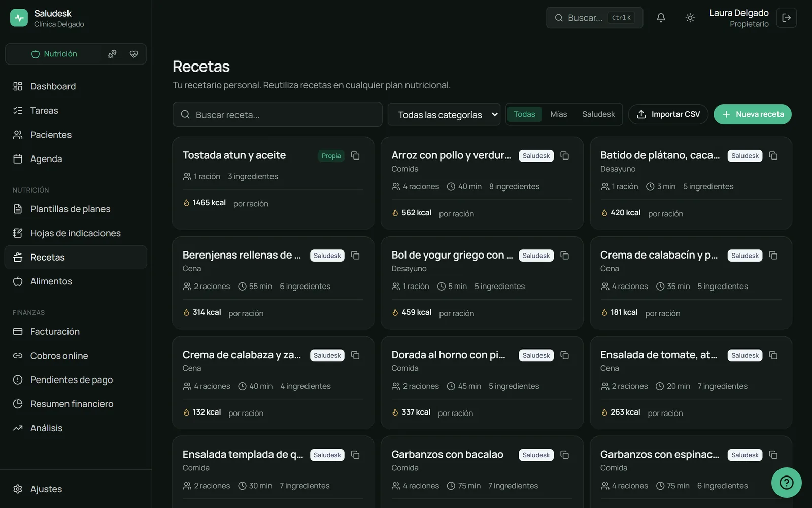Select the Todas filter tab

[524, 114]
